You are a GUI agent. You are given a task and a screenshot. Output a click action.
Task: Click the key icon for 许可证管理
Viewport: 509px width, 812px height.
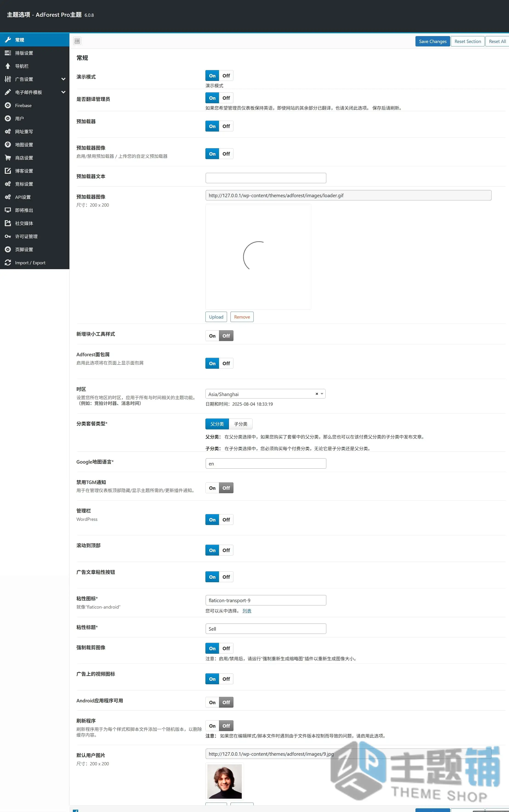(x=8, y=236)
